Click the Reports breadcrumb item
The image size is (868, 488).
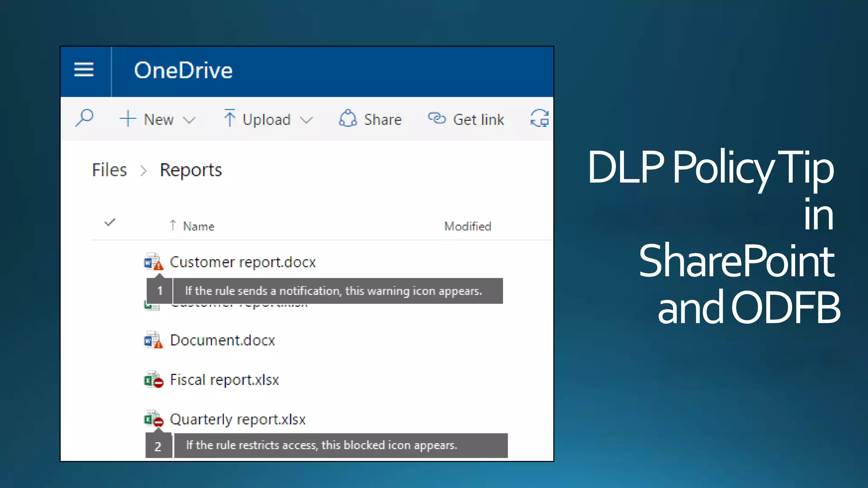[x=191, y=170]
